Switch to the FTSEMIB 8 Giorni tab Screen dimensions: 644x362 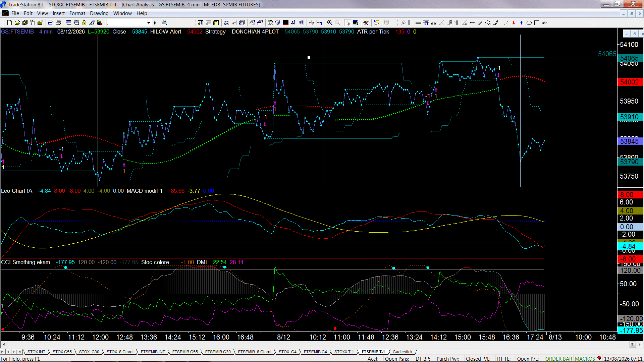tap(255, 352)
